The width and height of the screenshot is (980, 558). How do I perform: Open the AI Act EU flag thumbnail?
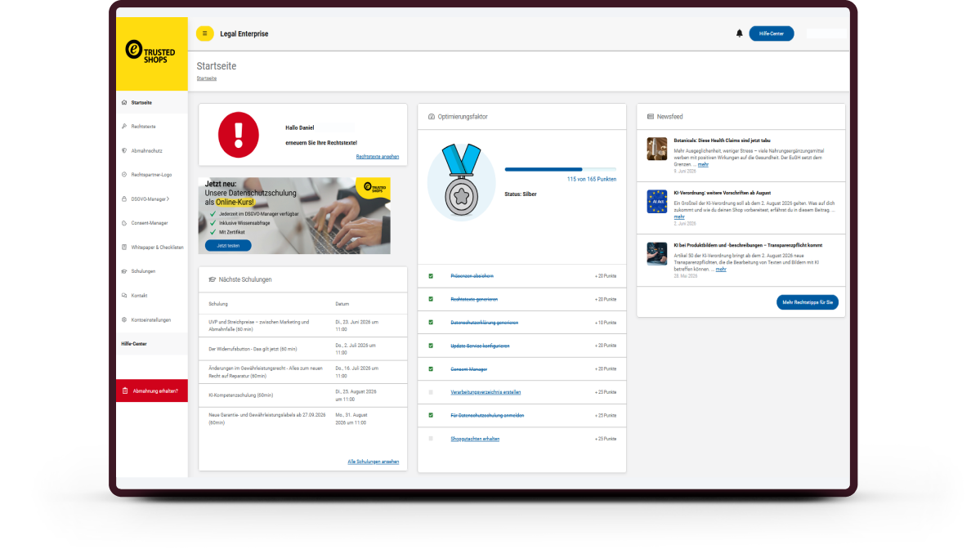click(657, 201)
